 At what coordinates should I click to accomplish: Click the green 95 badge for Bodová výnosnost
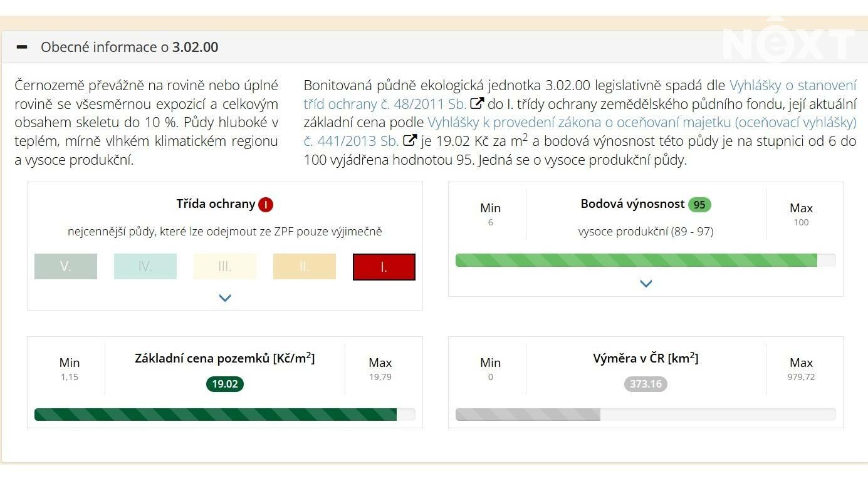click(699, 205)
